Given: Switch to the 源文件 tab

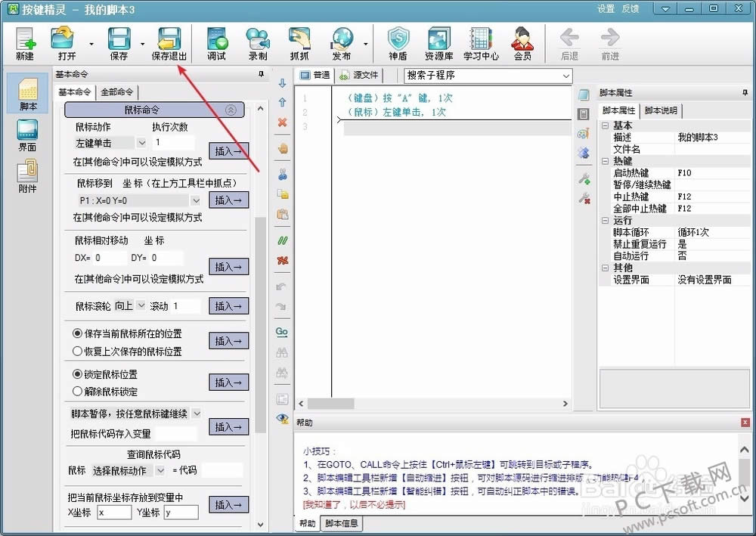Looking at the screenshot, I should pyautogui.click(x=359, y=76).
